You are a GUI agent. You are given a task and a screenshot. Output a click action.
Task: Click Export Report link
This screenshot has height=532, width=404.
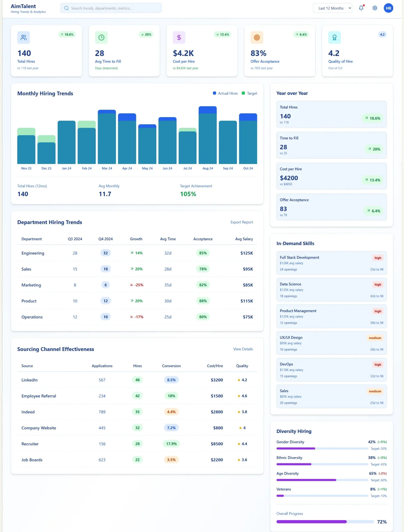pos(242,222)
